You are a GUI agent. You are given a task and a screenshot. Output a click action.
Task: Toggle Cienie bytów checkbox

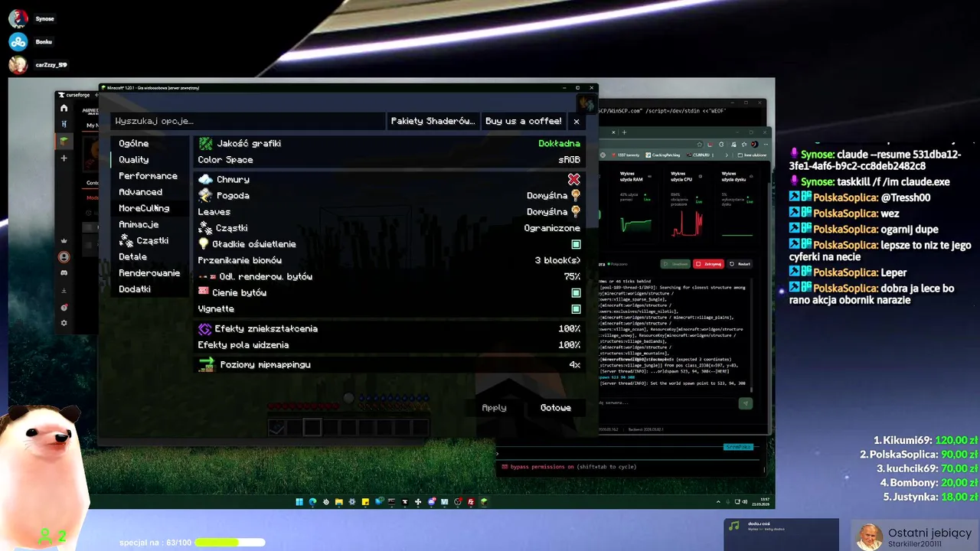click(x=576, y=292)
